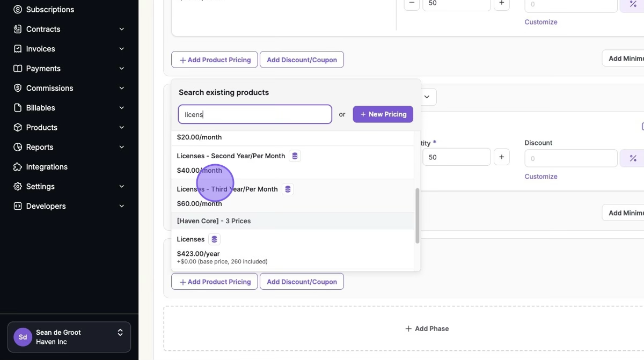
Task: Click the Payments sidebar icon
Action: (18, 69)
